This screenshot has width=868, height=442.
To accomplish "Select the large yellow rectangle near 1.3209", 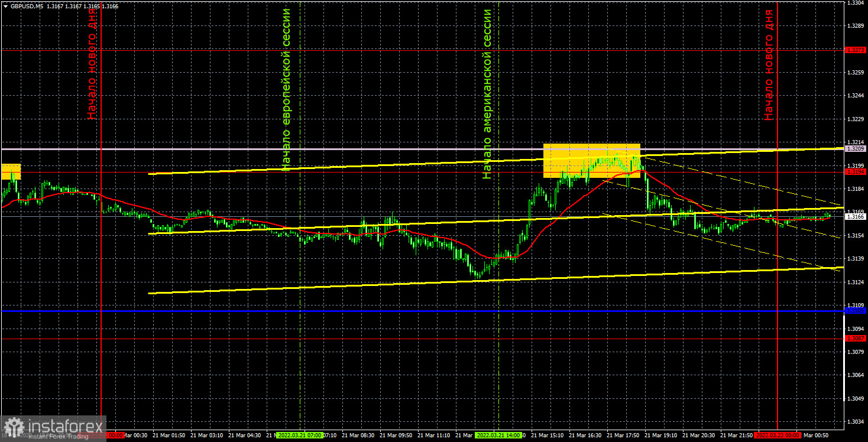I will pos(591,161).
